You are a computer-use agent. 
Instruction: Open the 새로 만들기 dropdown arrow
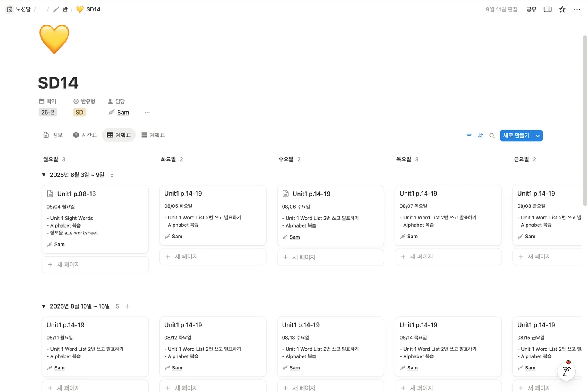(538, 135)
